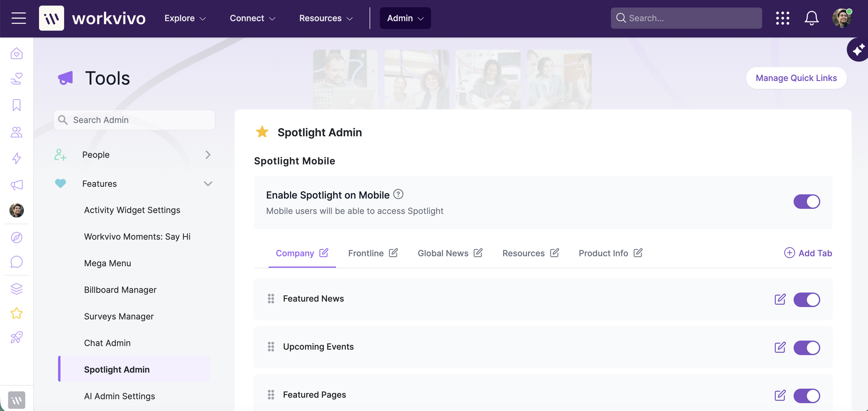Open the Resources dropdown in top navigation
The width and height of the screenshot is (868, 411).
326,18
